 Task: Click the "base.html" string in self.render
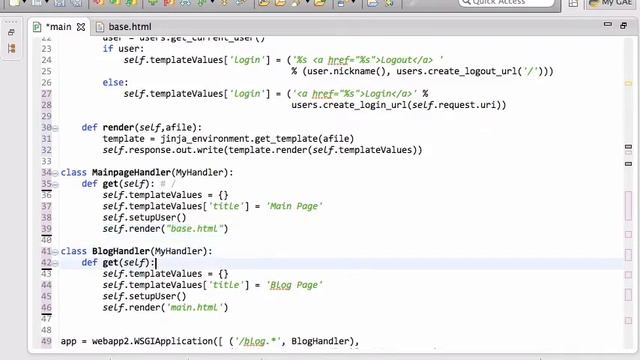[194, 229]
